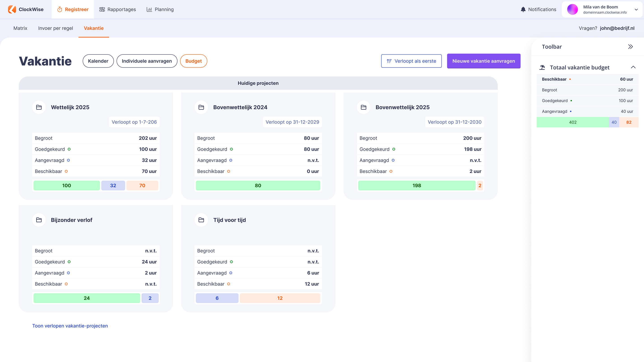644x362 pixels.
Task: Select the Budget view pill
Action: coord(193,61)
